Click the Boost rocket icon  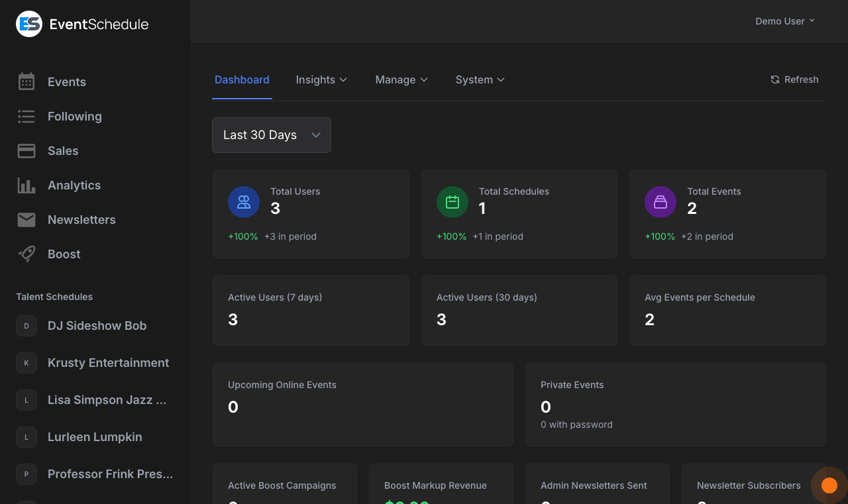point(26,254)
